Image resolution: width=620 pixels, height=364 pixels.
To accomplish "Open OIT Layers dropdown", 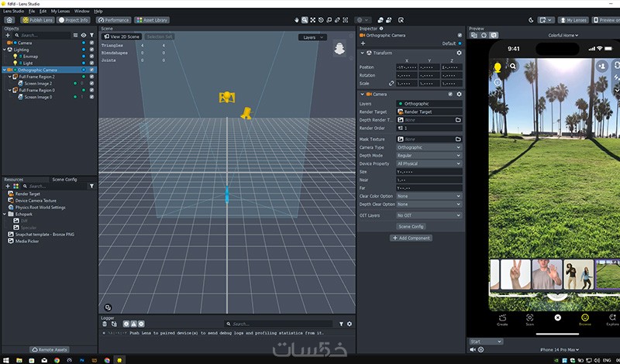I will pos(429,215).
